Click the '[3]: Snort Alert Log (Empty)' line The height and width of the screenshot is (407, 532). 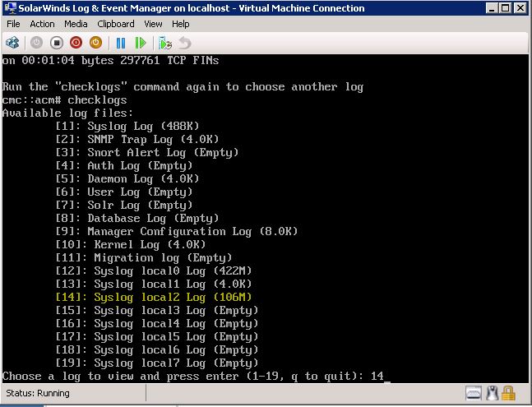[x=147, y=153]
